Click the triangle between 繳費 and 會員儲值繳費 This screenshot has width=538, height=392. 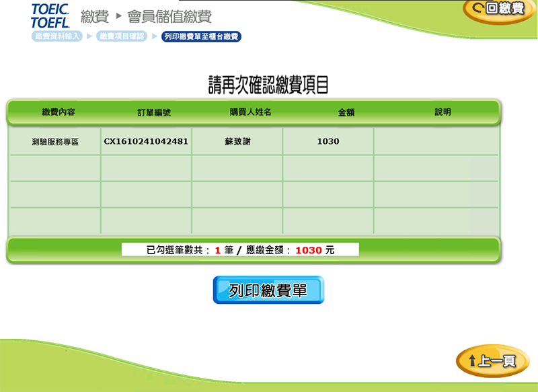118,15
